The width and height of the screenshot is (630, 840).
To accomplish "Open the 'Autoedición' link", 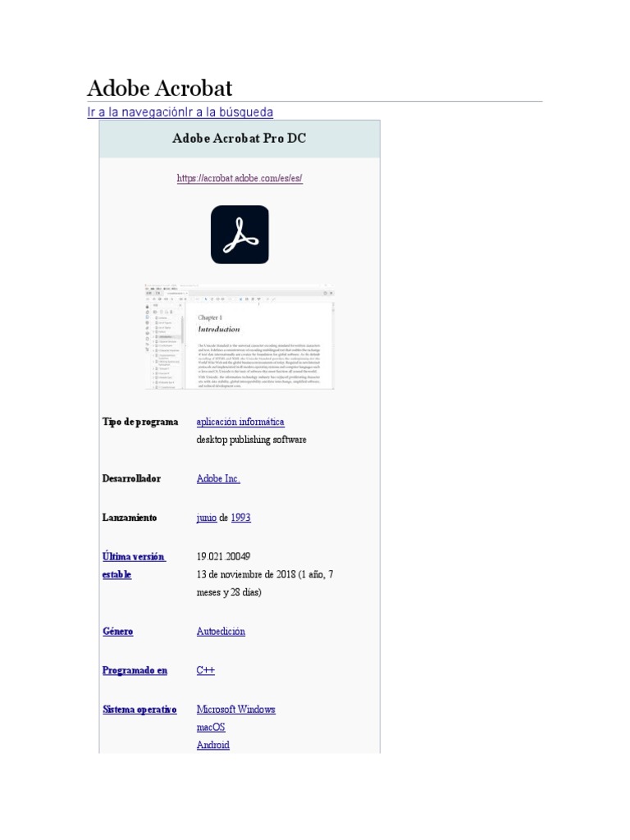I will click(221, 631).
